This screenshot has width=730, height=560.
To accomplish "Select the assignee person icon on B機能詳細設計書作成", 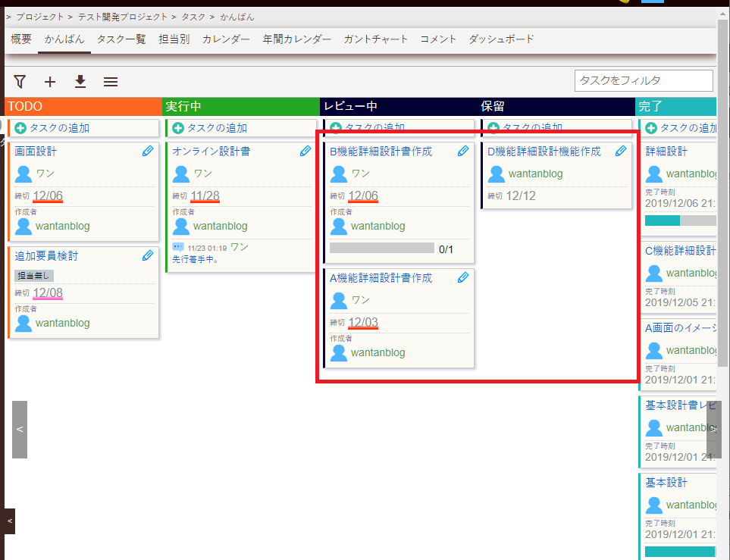I will (338, 174).
